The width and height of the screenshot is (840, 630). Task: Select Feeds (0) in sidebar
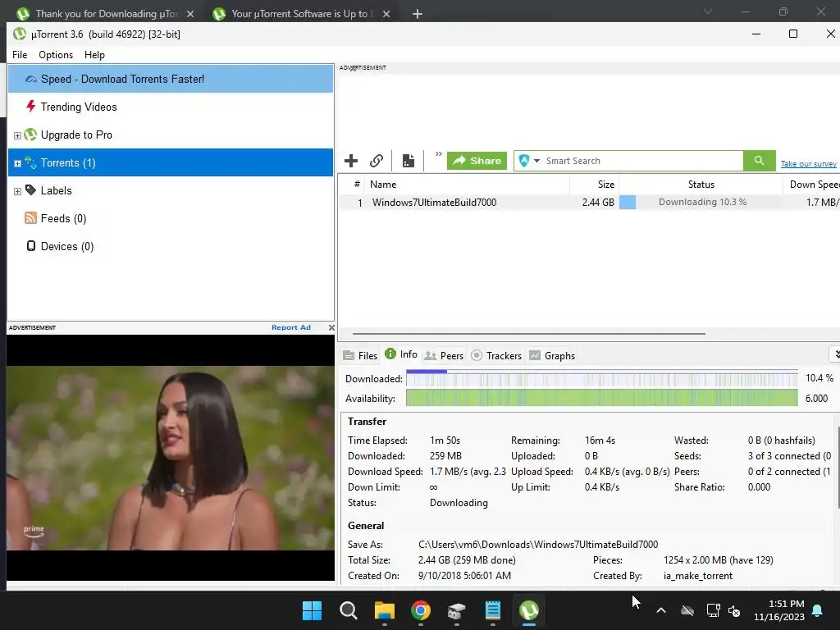[x=171, y=218]
